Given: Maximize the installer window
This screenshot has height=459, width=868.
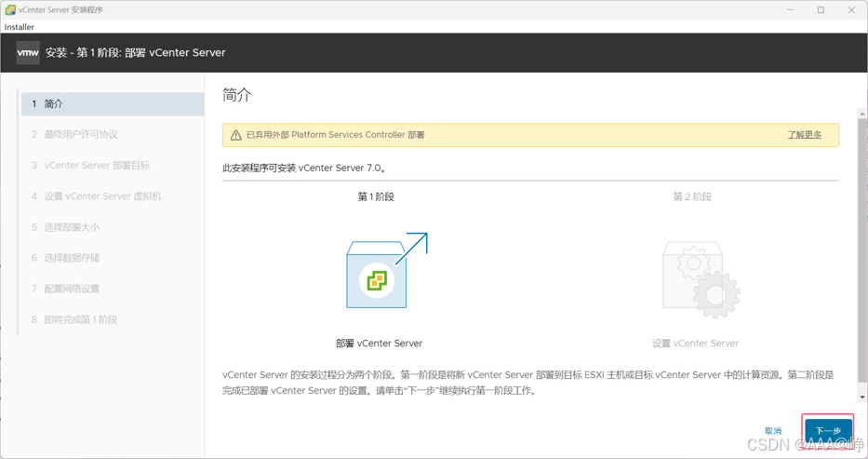Looking at the screenshot, I should (821, 10).
